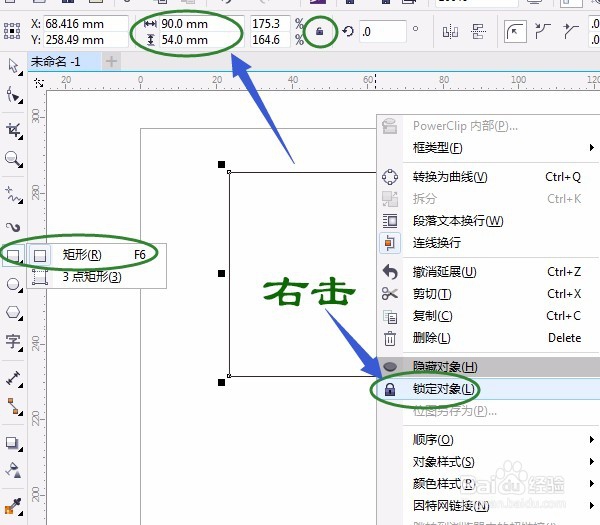Choose 矩形(R) from the flyout

pos(96,255)
